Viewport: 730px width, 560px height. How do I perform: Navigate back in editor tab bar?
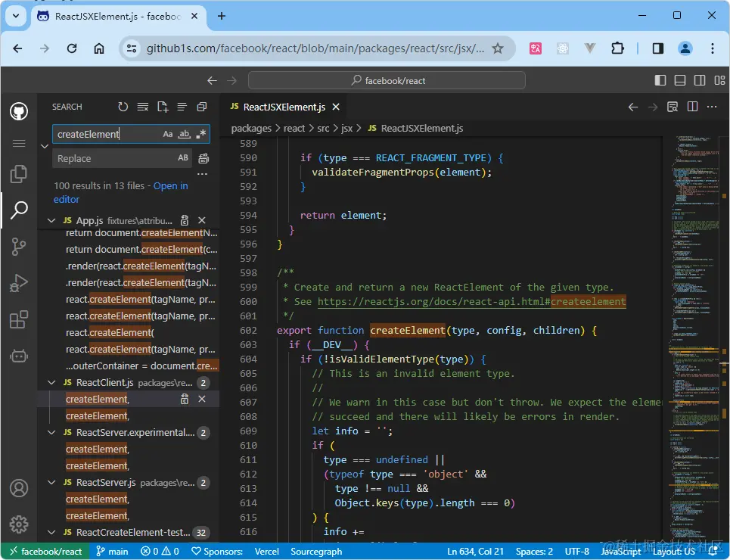(632, 107)
